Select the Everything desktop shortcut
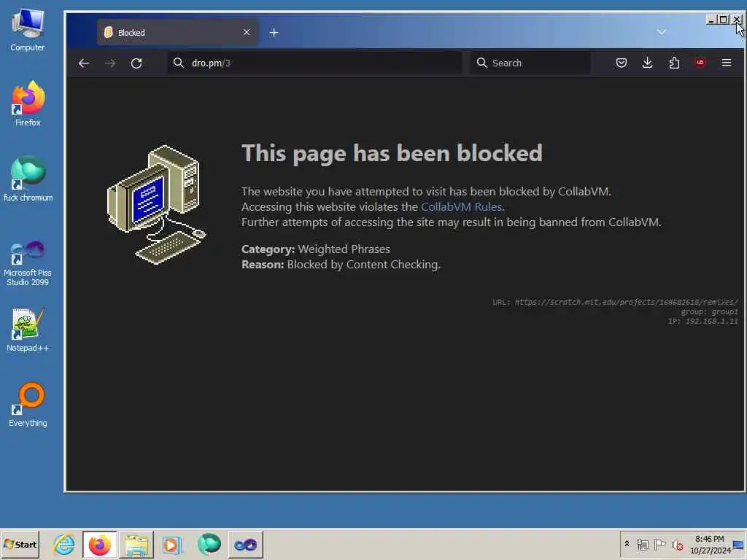This screenshot has height=560, width=747. pyautogui.click(x=28, y=405)
